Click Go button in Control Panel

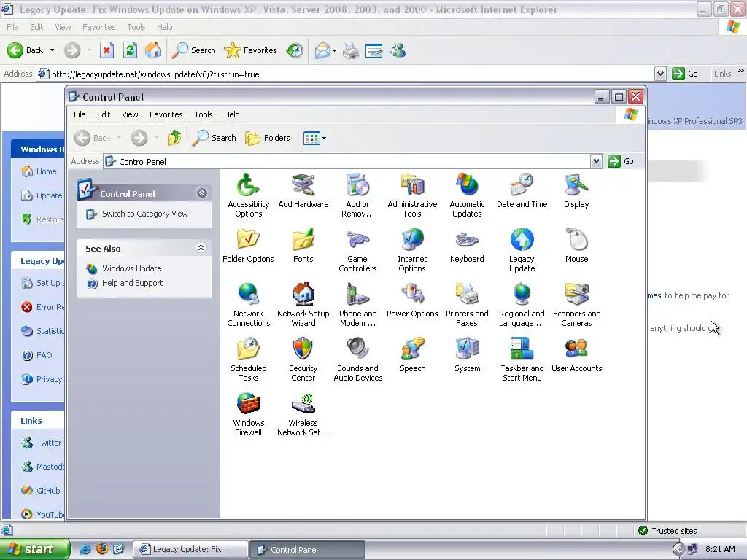(x=622, y=161)
